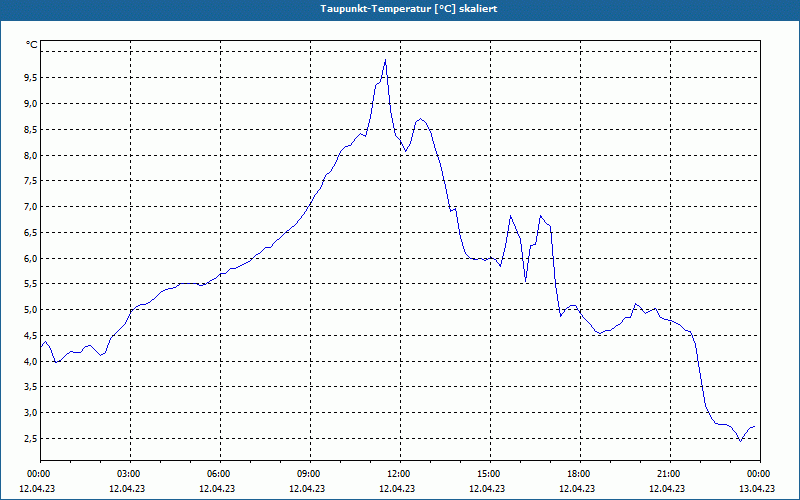Screen dimensions: 800x500
Task: Click the curve's lowest point near 23:20
Action: click(740, 441)
